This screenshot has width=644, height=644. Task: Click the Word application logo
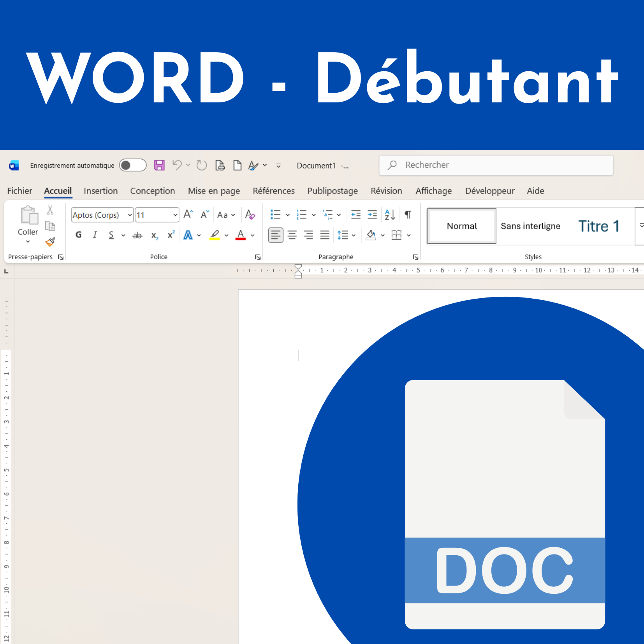pyautogui.click(x=14, y=165)
